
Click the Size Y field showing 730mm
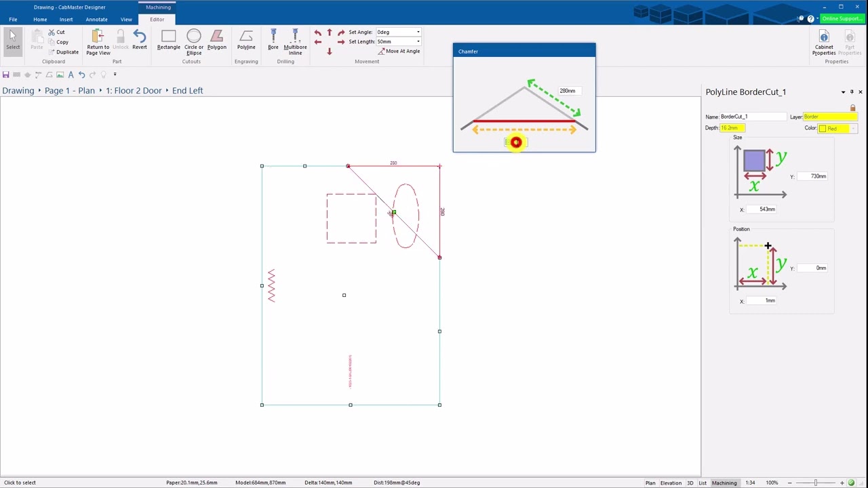click(812, 176)
